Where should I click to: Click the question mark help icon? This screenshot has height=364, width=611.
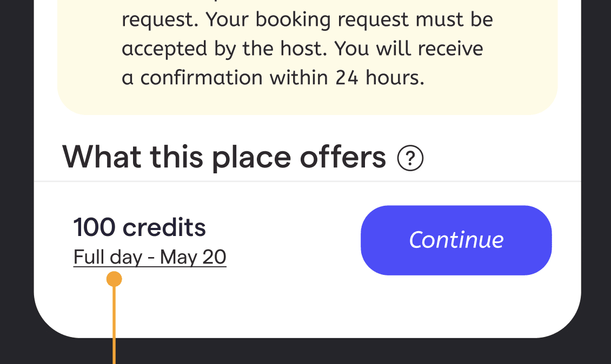tap(410, 159)
